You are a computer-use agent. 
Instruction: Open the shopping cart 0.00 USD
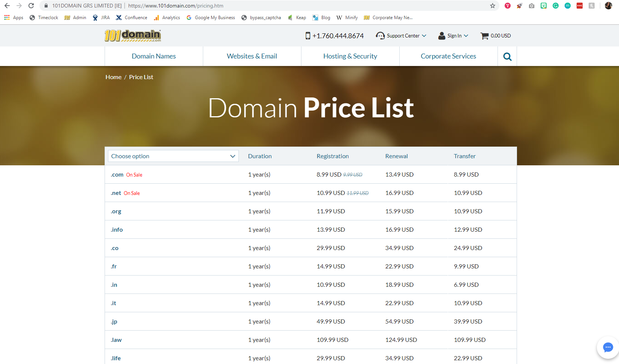pyautogui.click(x=496, y=36)
